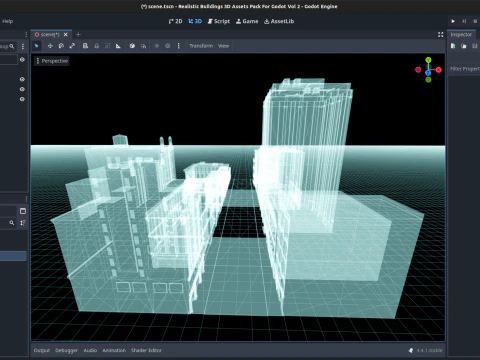Select the Move Mode tool
This screenshot has width=480, height=360.
coord(50,46)
